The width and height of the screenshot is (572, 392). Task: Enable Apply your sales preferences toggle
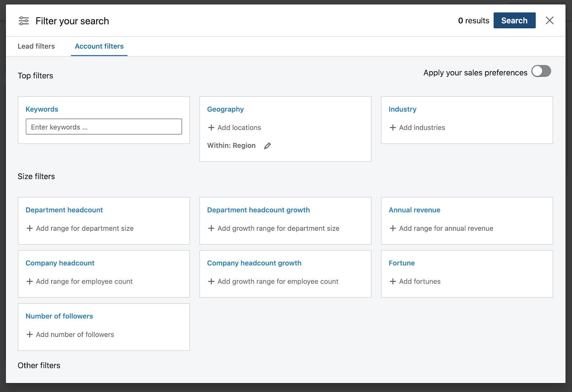point(541,71)
